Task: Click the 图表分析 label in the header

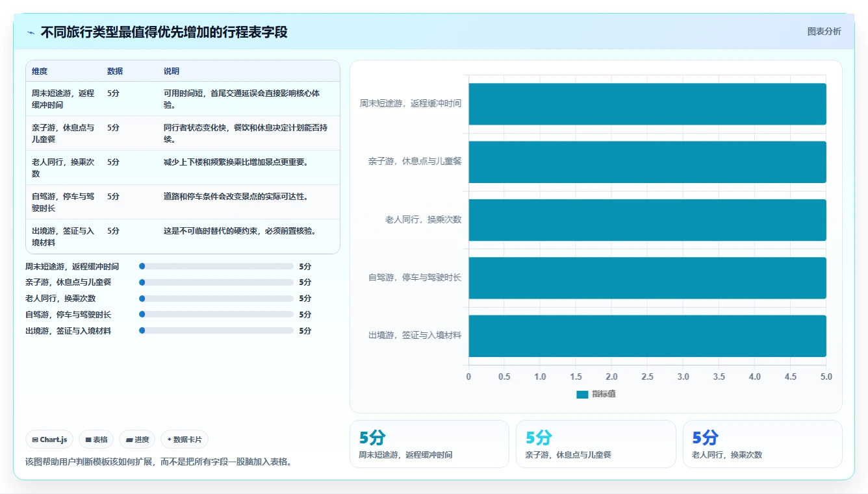Action: (824, 31)
